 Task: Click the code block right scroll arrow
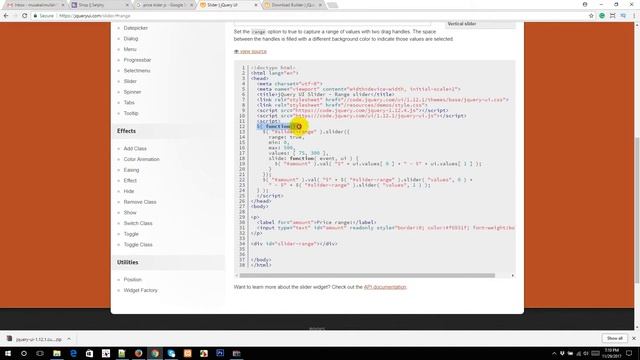pyautogui.click(x=513, y=276)
